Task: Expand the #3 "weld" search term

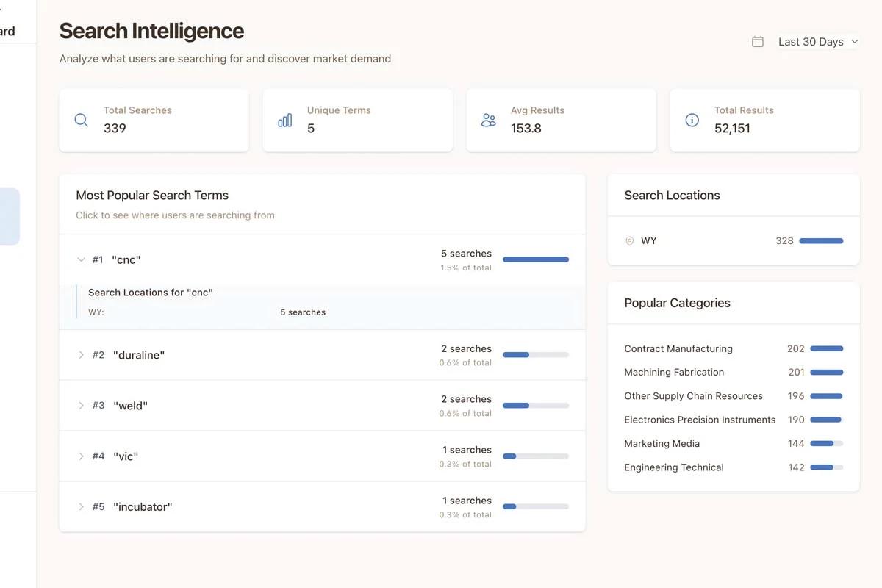Action: 82,406
